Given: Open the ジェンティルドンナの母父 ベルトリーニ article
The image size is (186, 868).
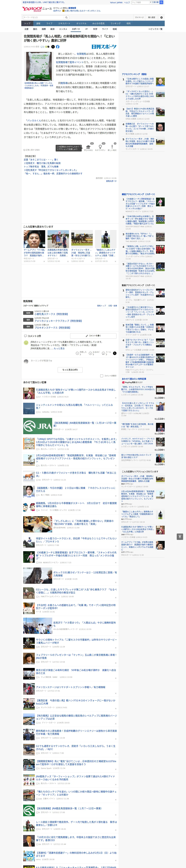Looking at the screenshot, I should point(74,406).
